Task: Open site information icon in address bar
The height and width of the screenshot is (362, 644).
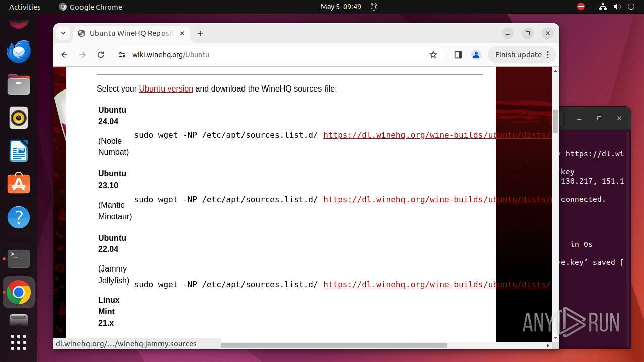Action: [122, 55]
